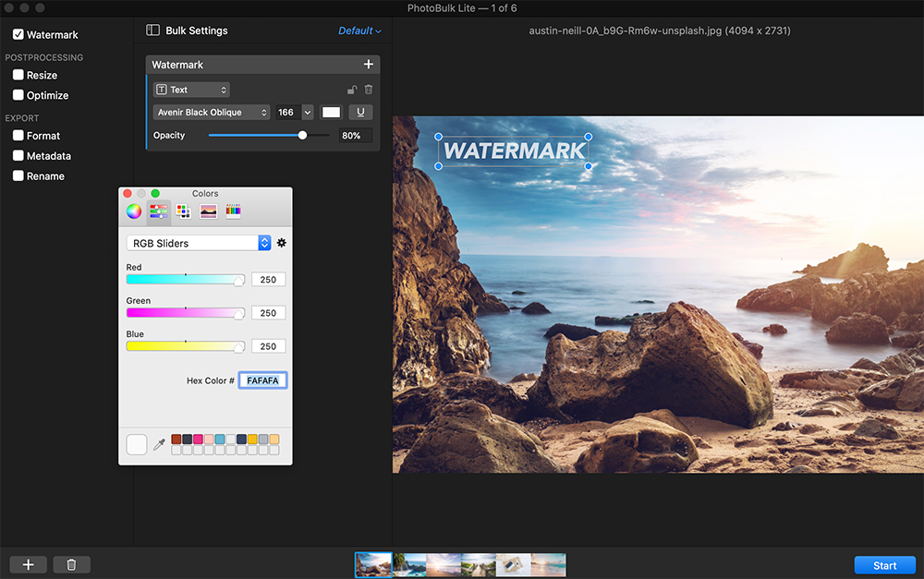924x579 pixels.
Task: Select the pencils swatch picker in Colors window
Action: pyautogui.click(x=232, y=211)
